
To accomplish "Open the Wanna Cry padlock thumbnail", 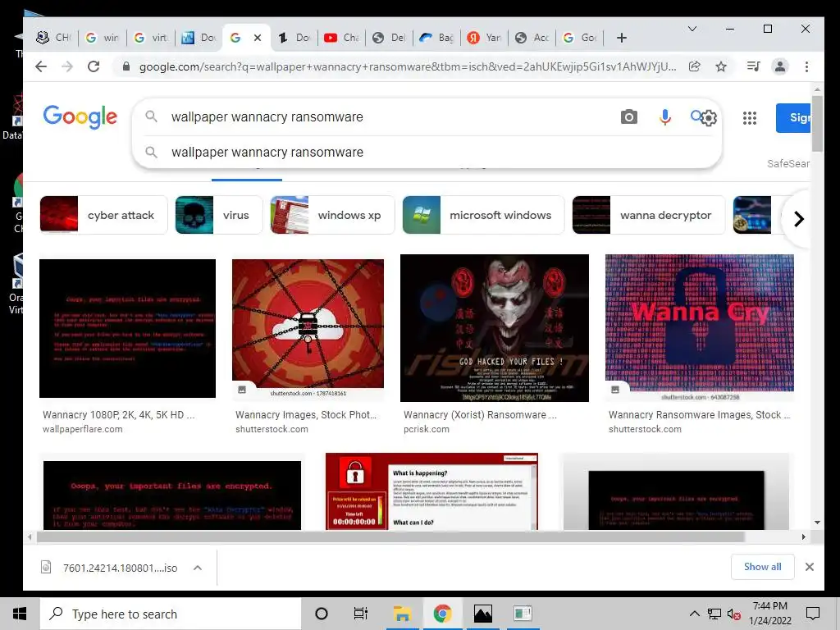I will [x=700, y=323].
